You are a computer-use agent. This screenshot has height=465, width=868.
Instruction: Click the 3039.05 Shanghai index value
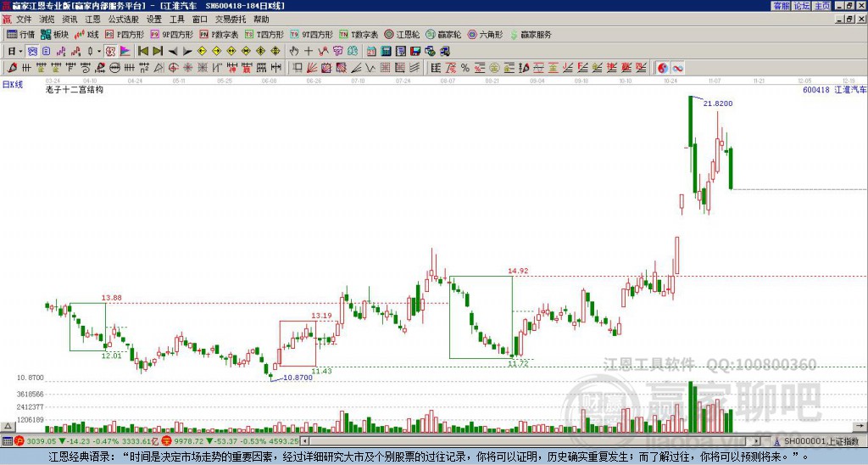point(41,441)
